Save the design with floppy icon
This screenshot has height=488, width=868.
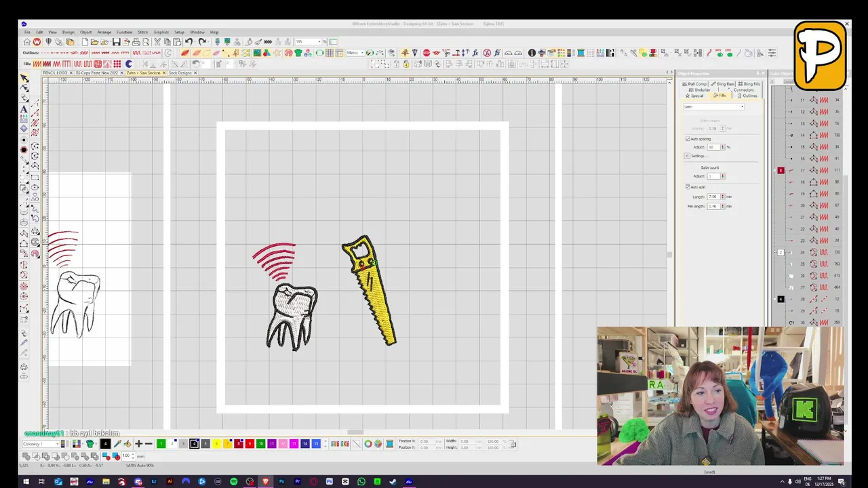coord(117,42)
